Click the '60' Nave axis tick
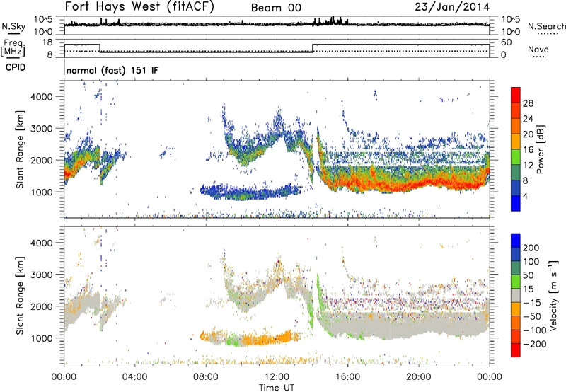This screenshot has height=392, width=566. point(507,42)
